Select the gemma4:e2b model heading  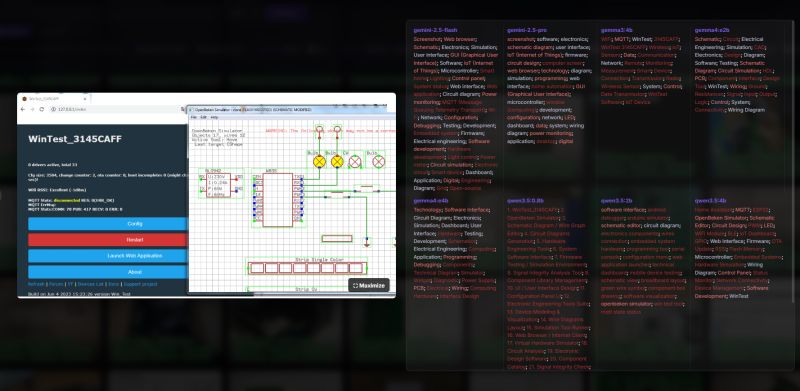point(712,30)
